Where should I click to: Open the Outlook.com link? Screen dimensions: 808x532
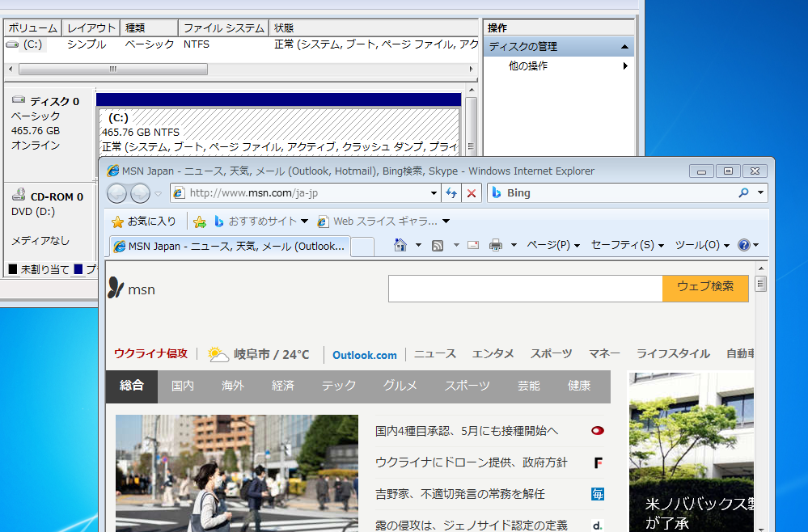(364, 355)
